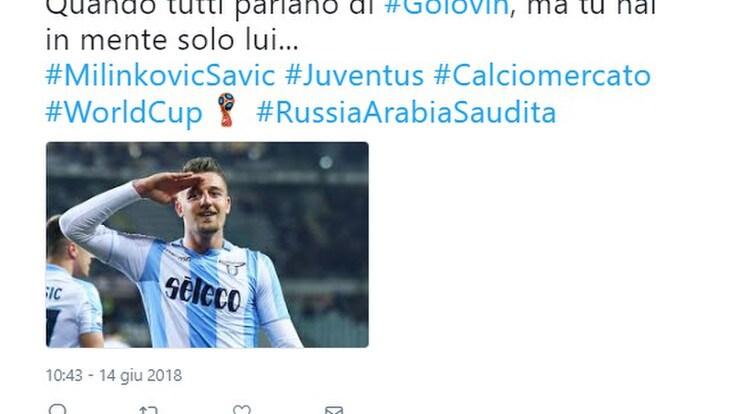Click the Sèleco sponsor logo on shirt
Viewport: 736px width, 414px height.
click(203, 294)
